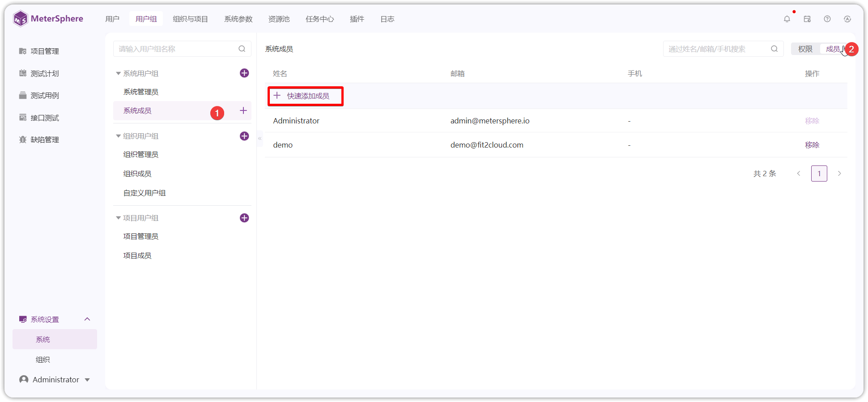Switch view to 成员 toggle

[833, 49]
